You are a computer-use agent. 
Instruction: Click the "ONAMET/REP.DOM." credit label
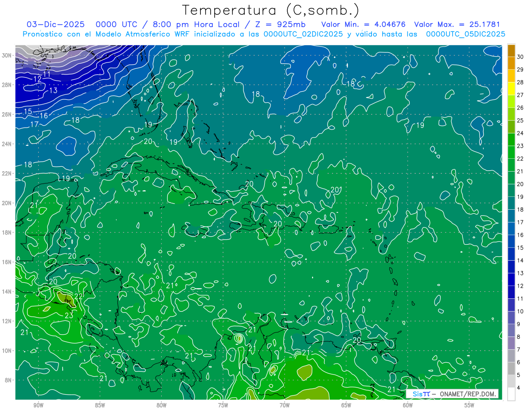468,394
